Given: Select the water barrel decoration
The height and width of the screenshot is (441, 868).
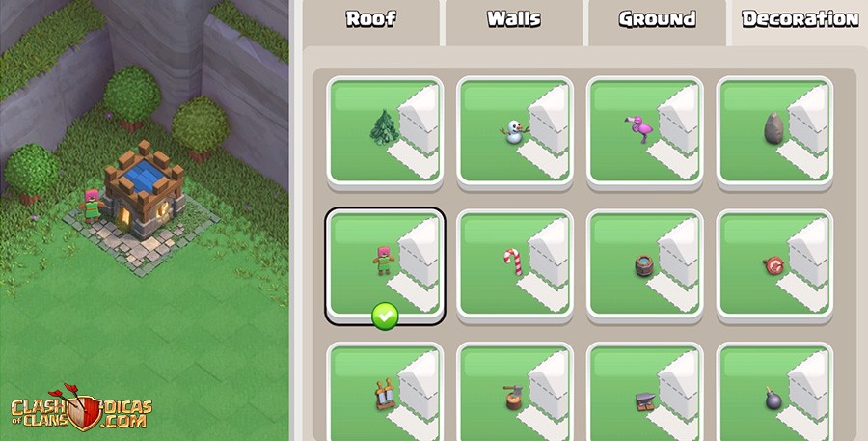Looking at the screenshot, I should pos(645,265).
